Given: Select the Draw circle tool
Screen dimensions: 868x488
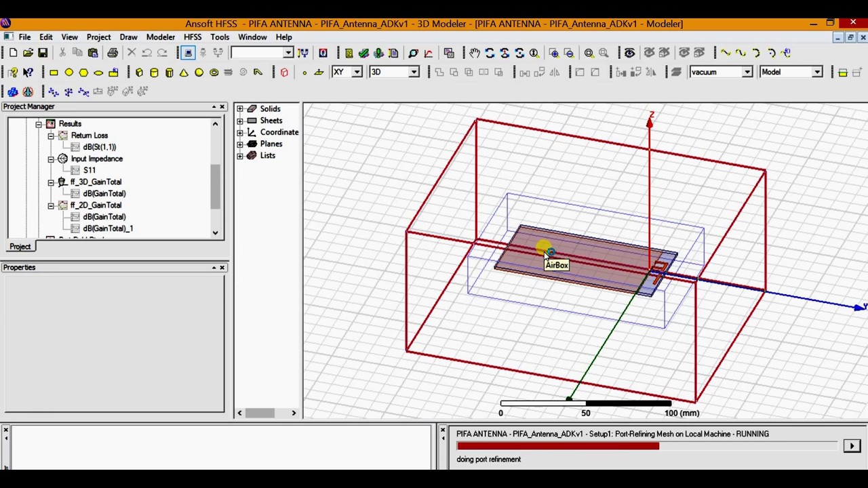Looking at the screenshot, I should click(x=68, y=73).
